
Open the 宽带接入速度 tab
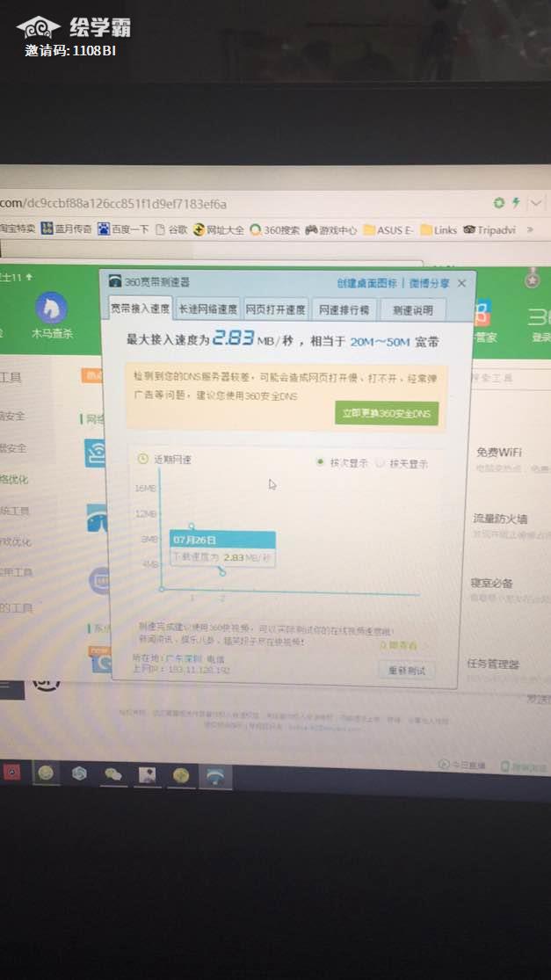tap(141, 309)
